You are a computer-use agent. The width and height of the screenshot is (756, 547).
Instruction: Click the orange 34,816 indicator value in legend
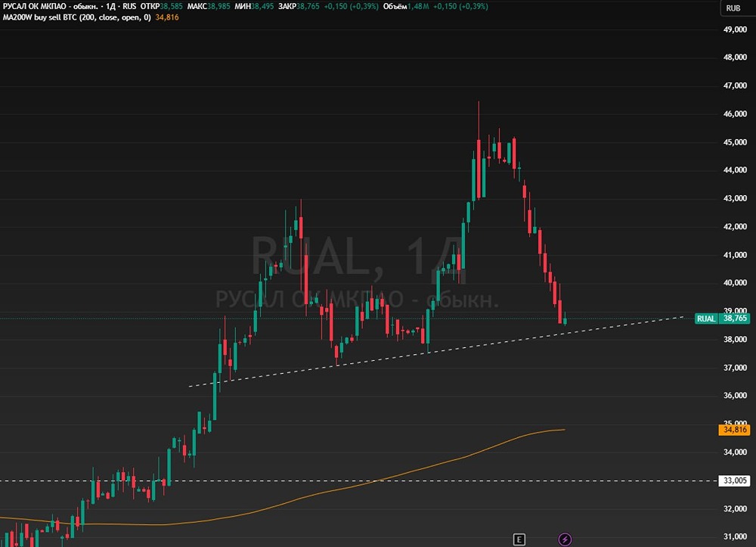pos(167,17)
